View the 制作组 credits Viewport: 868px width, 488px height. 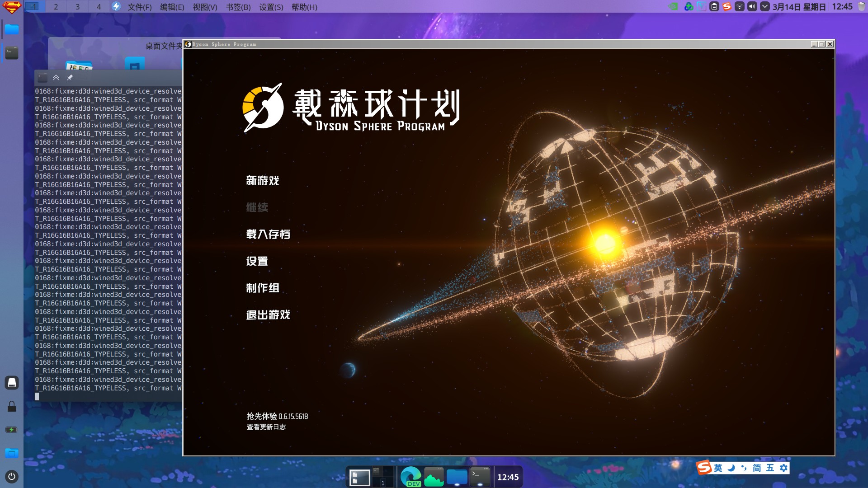tap(262, 288)
